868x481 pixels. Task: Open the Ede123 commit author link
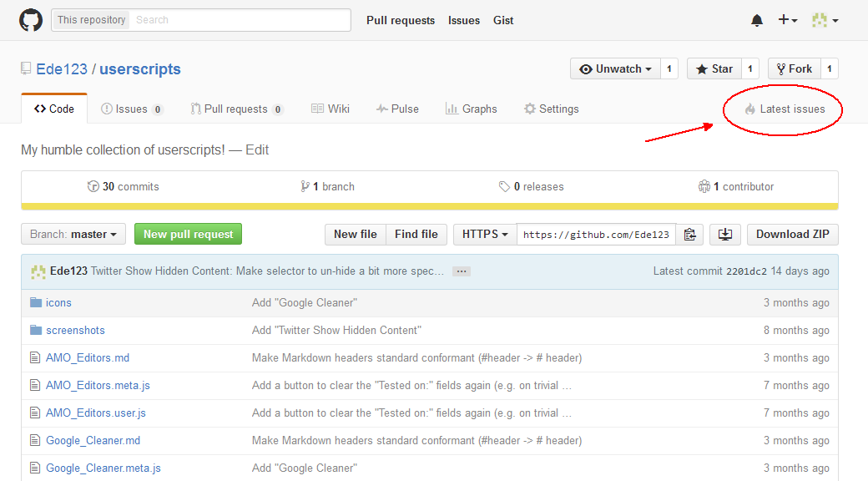click(x=68, y=271)
